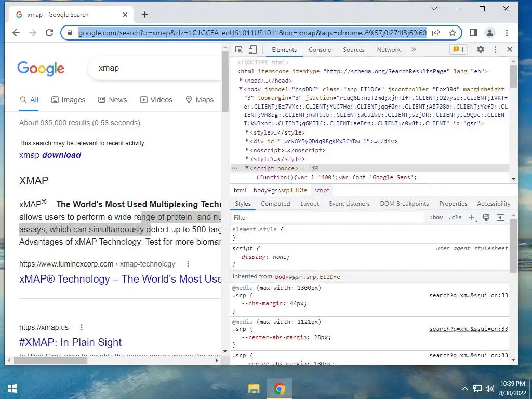Open the DevTools issues badge showing 1
This screenshot has width=532, height=399.
(x=458, y=49)
